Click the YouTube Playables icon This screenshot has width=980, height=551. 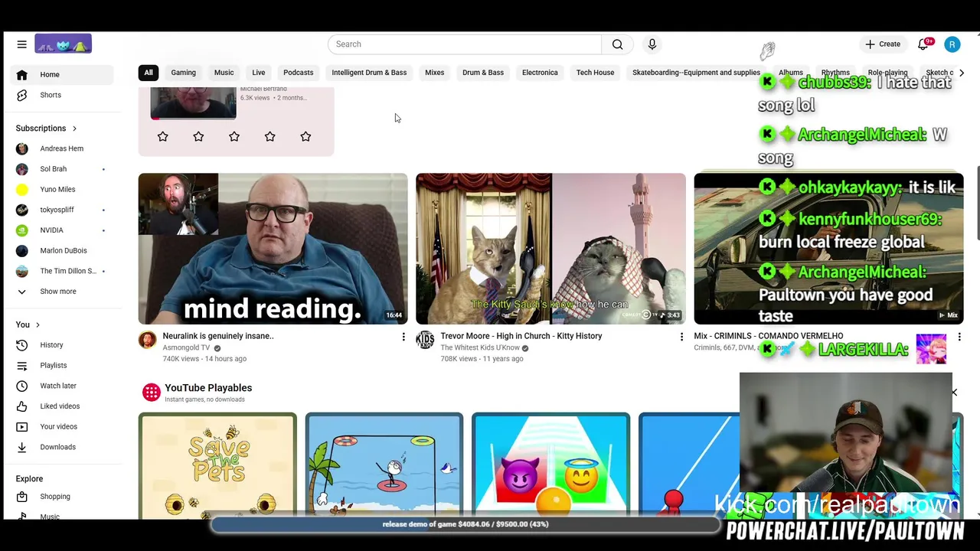tap(152, 393)
